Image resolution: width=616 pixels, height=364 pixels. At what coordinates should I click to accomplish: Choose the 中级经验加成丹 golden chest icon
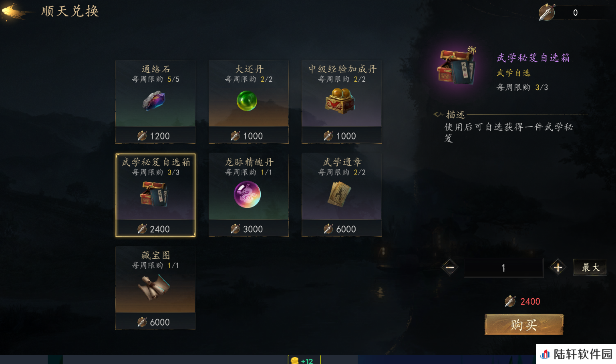tap(340, 101)
